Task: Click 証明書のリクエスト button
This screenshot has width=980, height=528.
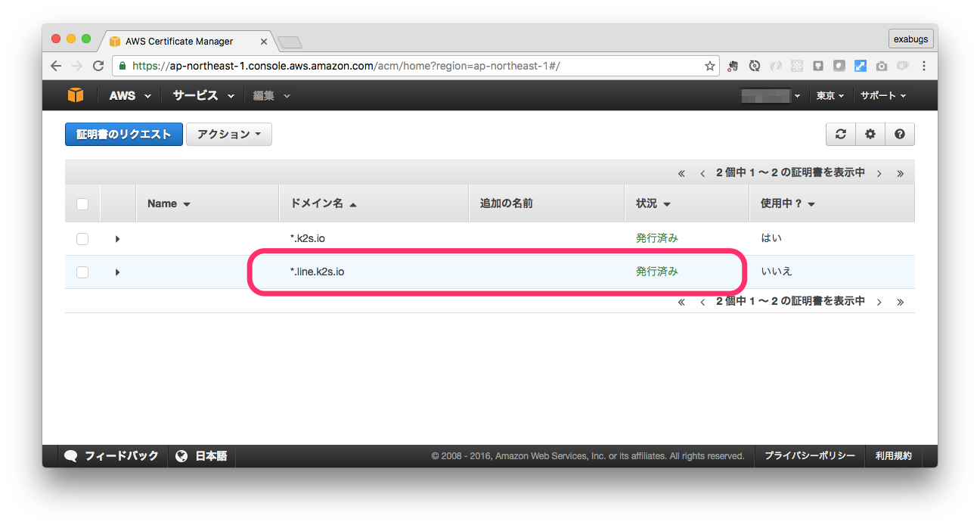Action: tap(123, 134)
